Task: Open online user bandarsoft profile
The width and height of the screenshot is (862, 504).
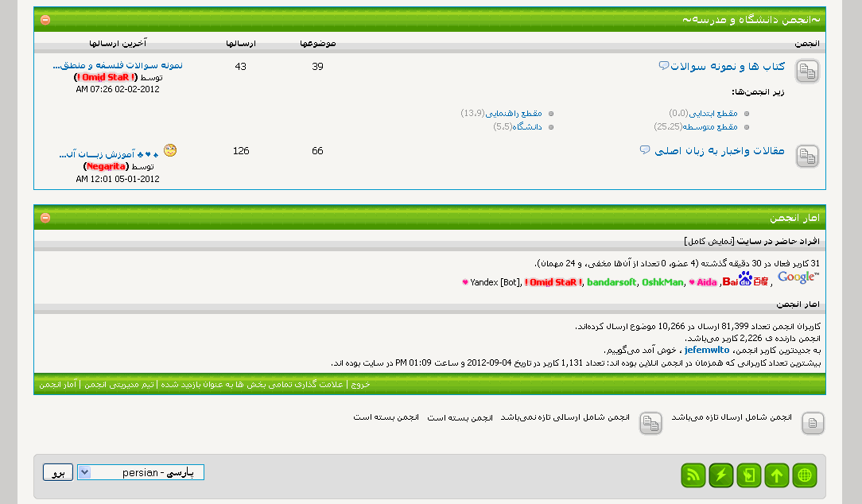Action: [612, 282]
